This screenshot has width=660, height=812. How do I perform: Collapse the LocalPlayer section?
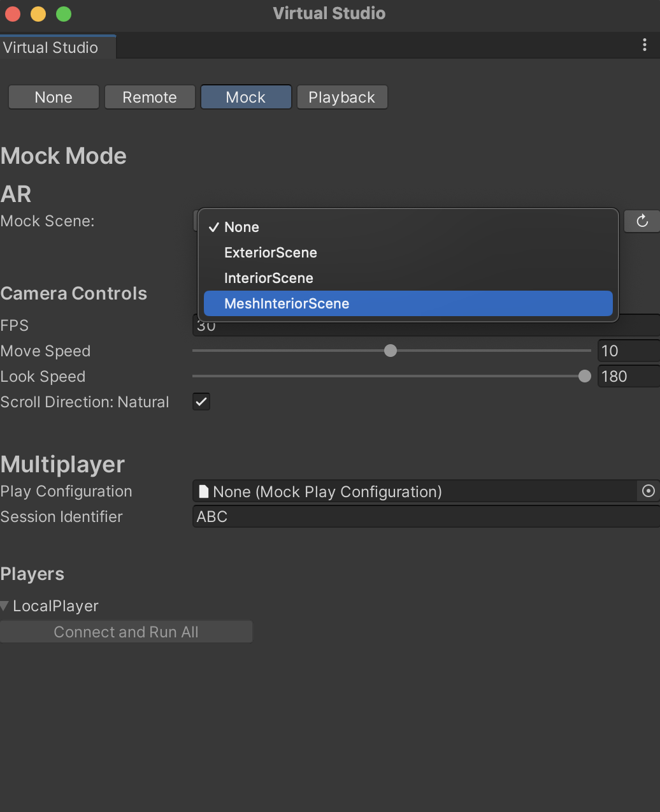[5, 605]
